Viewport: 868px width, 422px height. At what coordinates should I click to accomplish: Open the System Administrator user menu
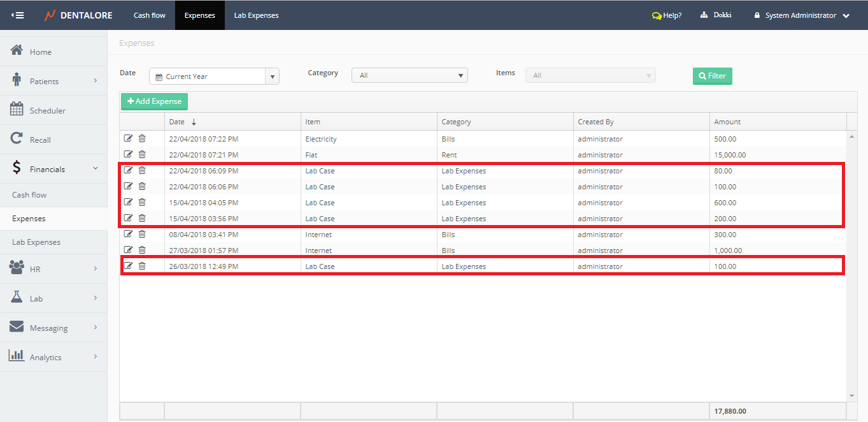coord(801,15)
